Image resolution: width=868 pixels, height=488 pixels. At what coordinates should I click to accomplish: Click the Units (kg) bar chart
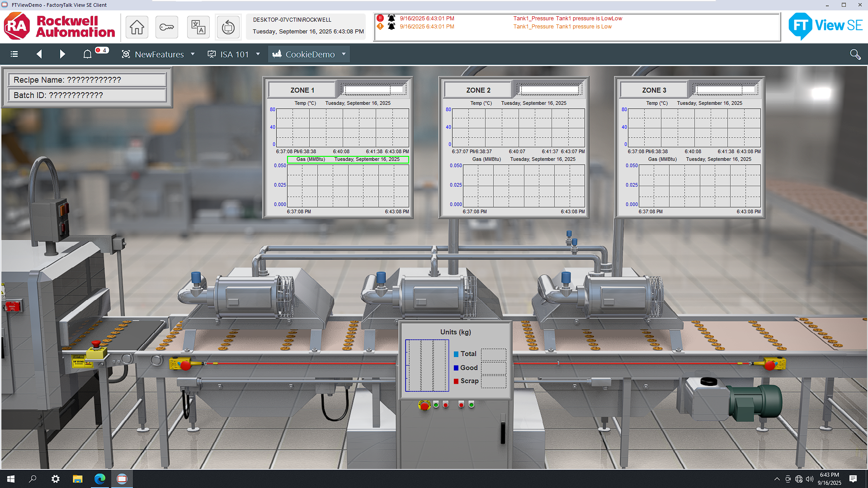click(427, 366)
